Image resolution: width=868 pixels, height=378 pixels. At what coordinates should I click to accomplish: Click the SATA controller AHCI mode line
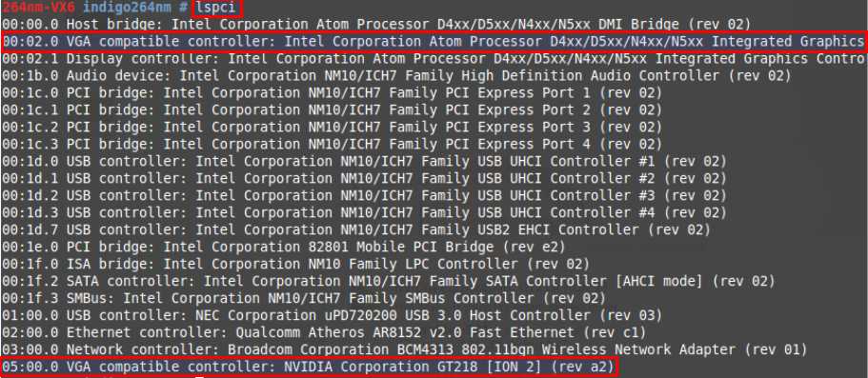388,281
